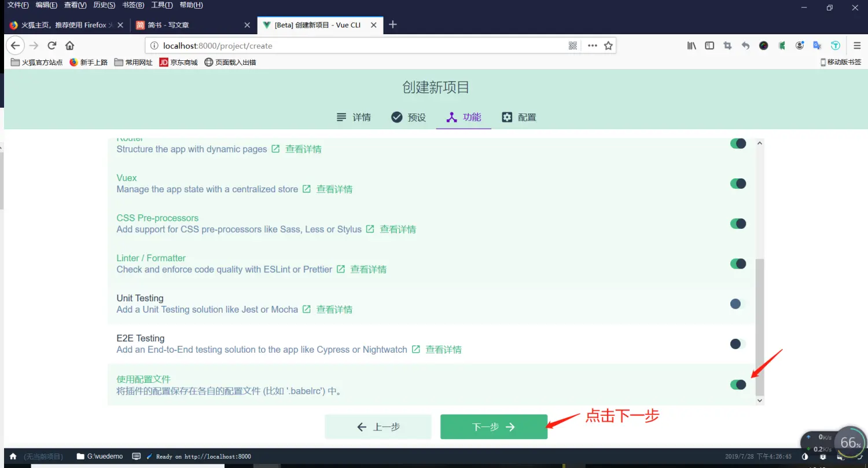Open the 帮助(H) menu

click(192, 5)
